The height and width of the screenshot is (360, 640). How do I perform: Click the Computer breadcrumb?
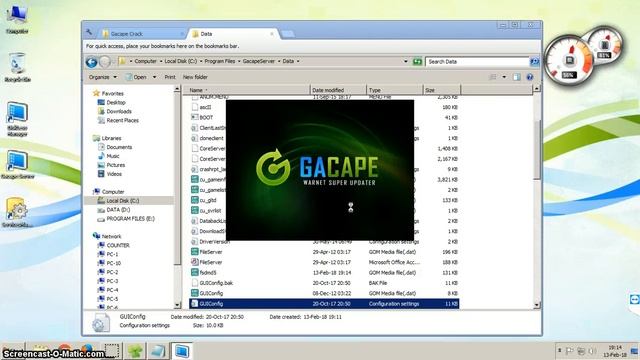(x=145, y=61)
